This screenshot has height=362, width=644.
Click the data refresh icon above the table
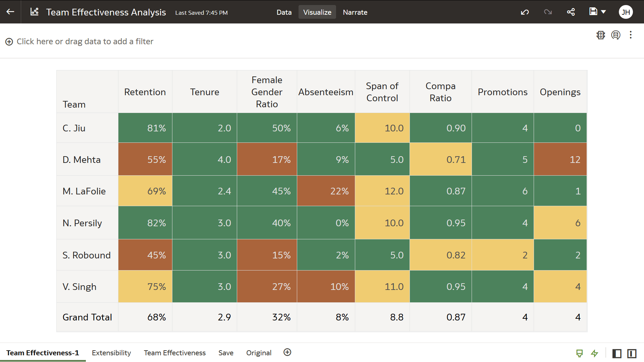[x=616, y=35]
